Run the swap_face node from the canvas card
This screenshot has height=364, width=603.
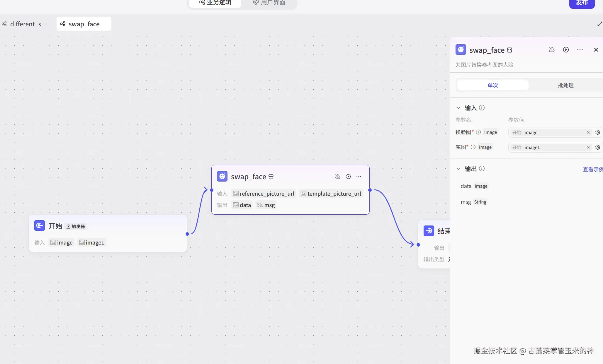[348, 177]
